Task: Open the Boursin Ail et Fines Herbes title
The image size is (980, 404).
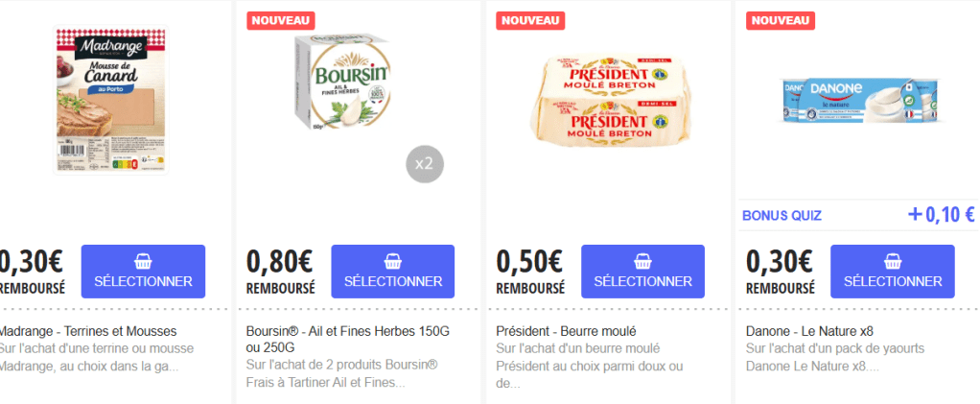Action: (346, 339)
